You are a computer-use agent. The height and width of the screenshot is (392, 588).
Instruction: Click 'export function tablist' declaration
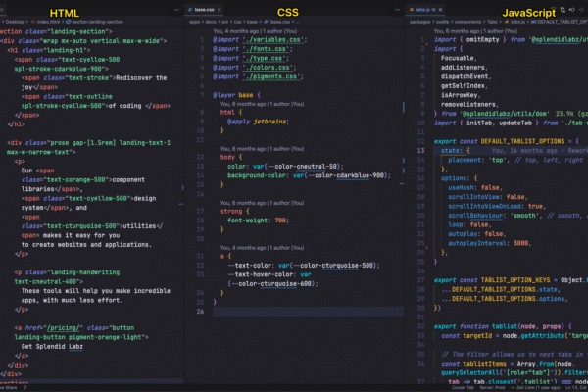point(475,326)
